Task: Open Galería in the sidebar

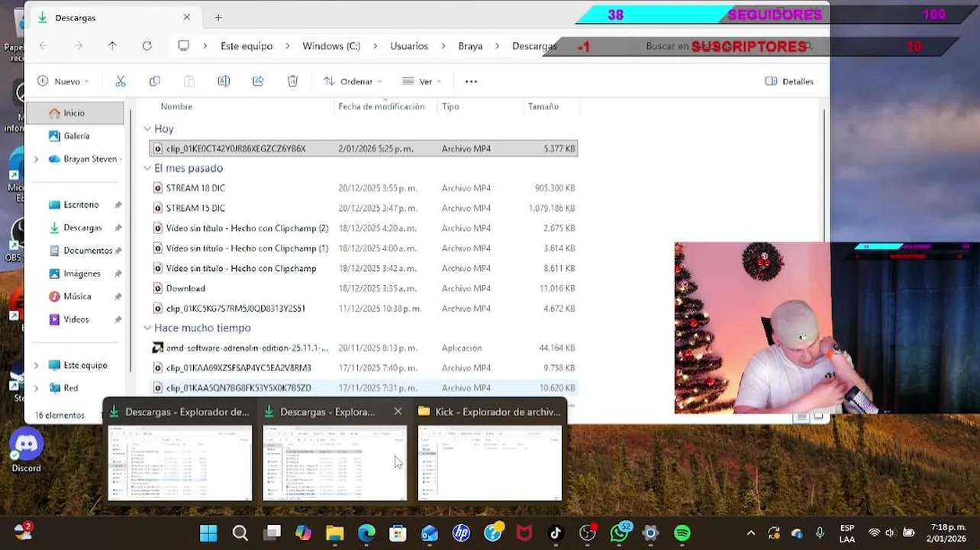Action: [76, 136]
